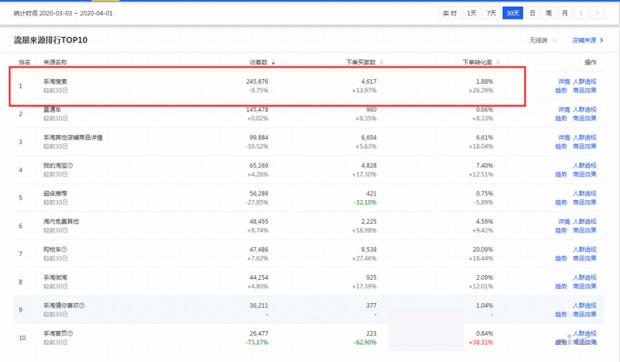
Task: View 商品效果 for 淘内免费其他 row
Action: pyautogui.click(x=585, y=230)
